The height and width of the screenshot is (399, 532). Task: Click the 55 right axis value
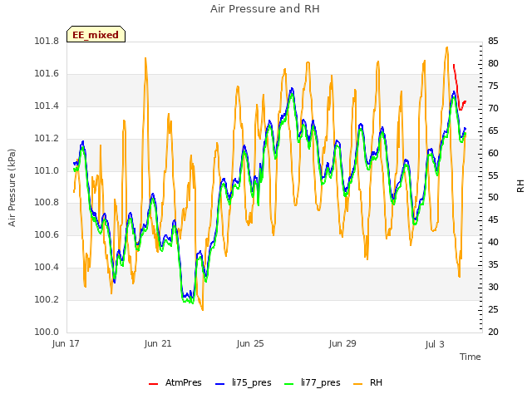(493, 175)
